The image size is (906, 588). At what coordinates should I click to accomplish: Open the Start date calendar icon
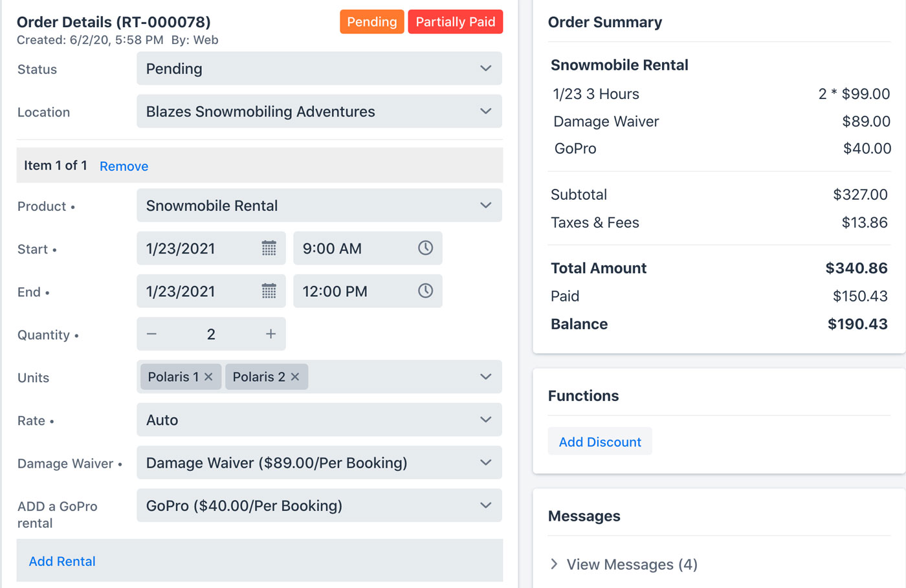point(269,248)
